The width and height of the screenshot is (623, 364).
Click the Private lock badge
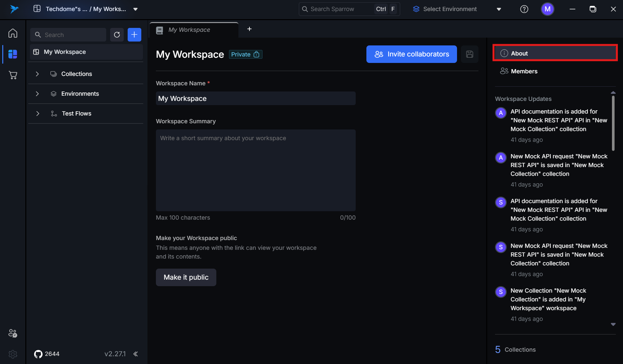pyautogui.click(x=246, y=54)
